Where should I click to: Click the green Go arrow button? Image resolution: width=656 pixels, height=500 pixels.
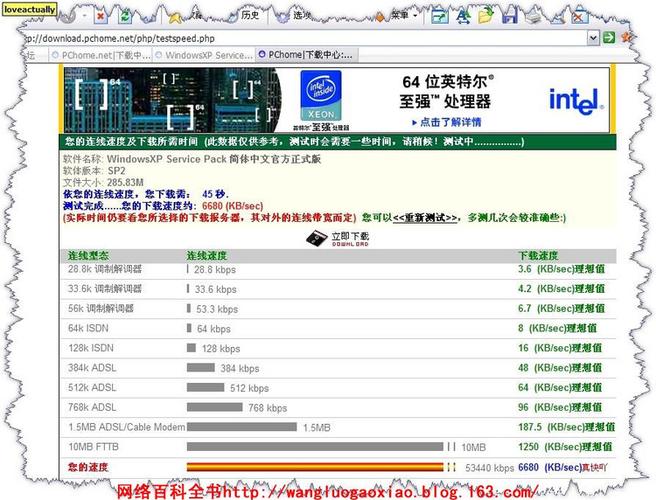click(609, 38)
